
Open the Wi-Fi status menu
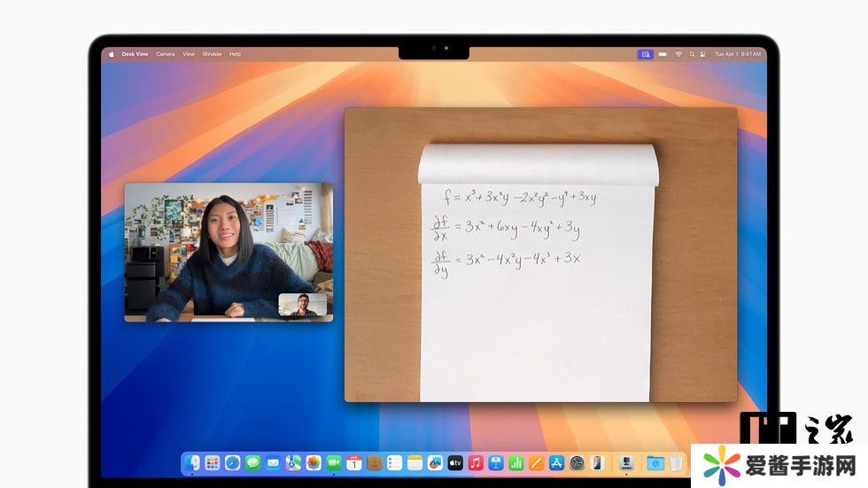(678, 54)
